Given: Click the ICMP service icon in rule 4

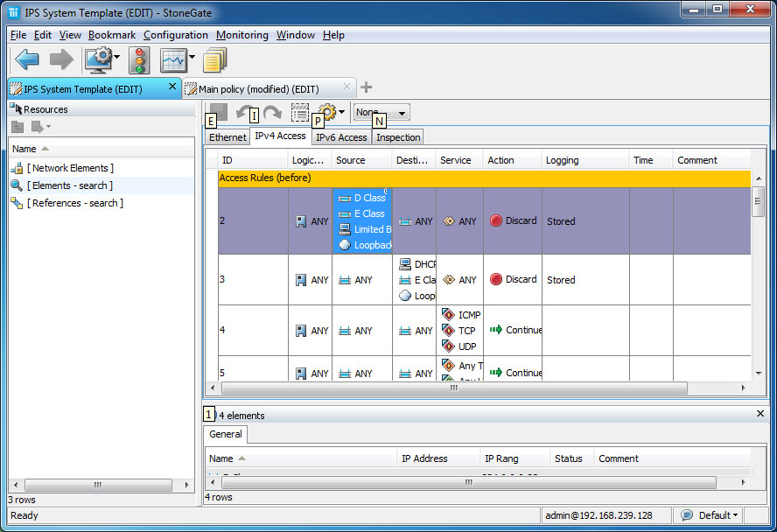Looking at the screenshot, I should 448,314.
